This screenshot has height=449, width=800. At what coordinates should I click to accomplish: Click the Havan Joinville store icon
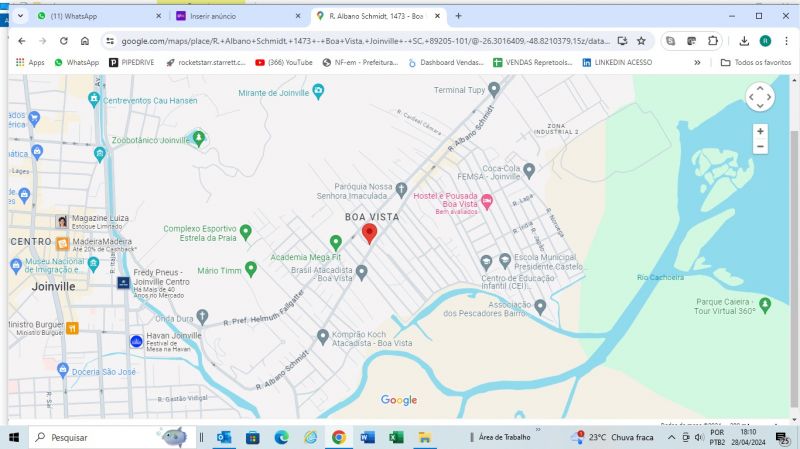pos(136,341)
